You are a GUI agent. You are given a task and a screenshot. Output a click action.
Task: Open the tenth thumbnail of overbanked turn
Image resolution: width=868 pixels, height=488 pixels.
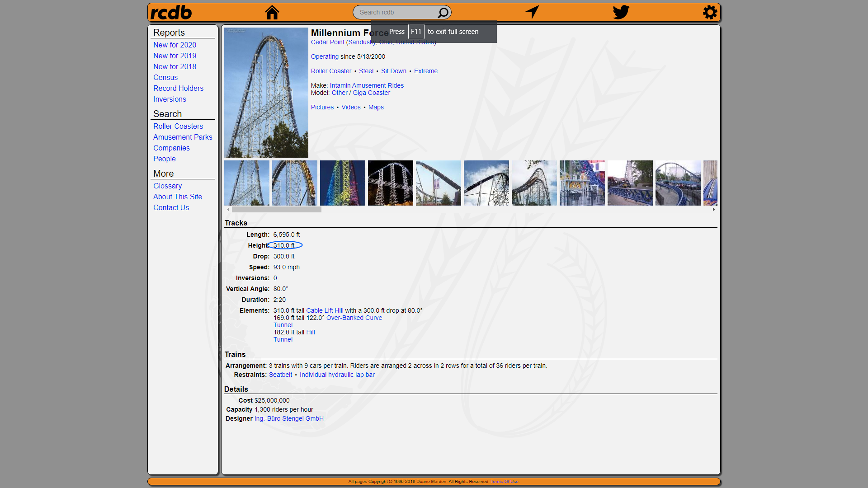tap(678, 183)
